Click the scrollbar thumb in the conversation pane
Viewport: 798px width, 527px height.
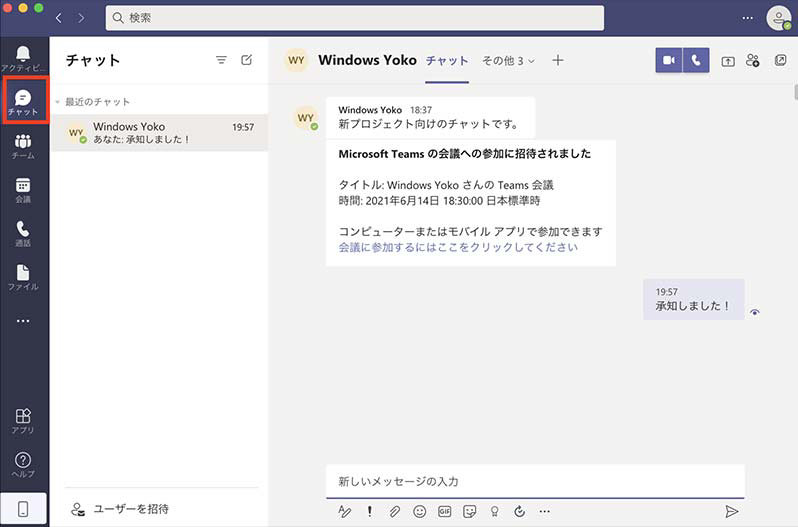795,92
